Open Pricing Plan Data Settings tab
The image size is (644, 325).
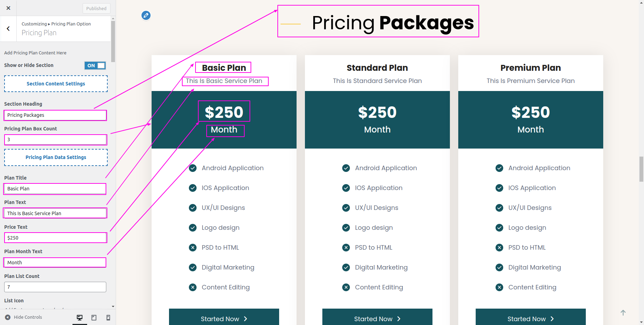(56, 157)
